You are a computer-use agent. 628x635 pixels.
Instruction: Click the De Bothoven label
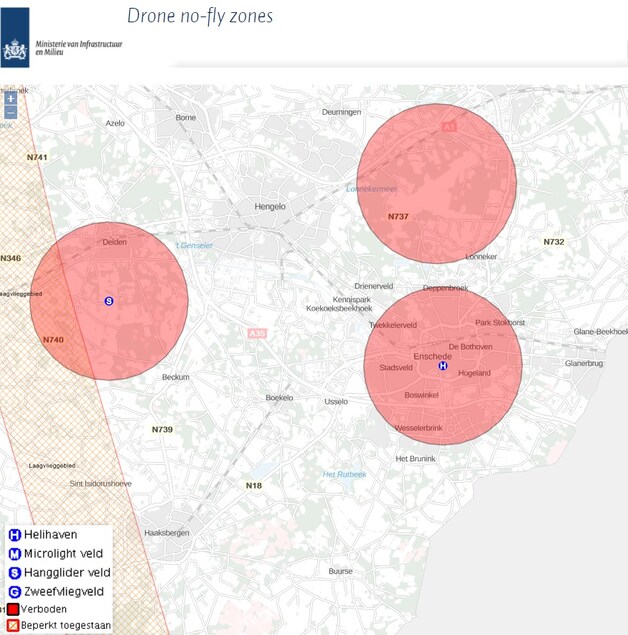(x=470, y=347)
